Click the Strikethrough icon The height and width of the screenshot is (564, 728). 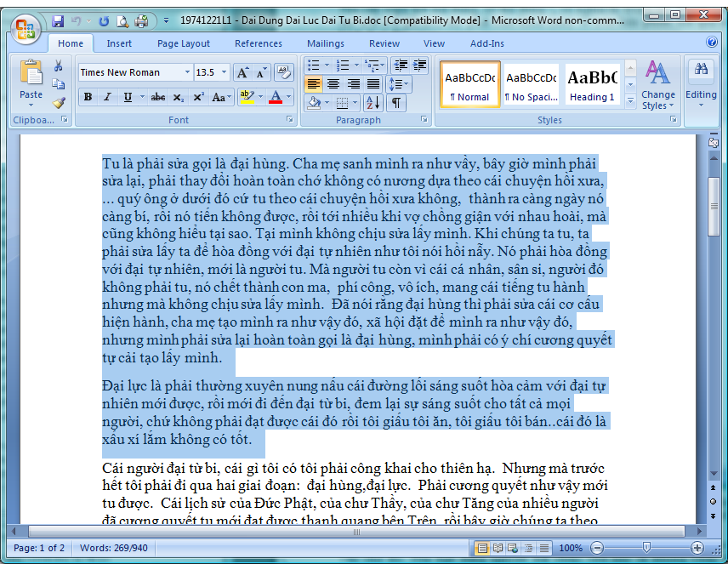[x=157, y=98]
